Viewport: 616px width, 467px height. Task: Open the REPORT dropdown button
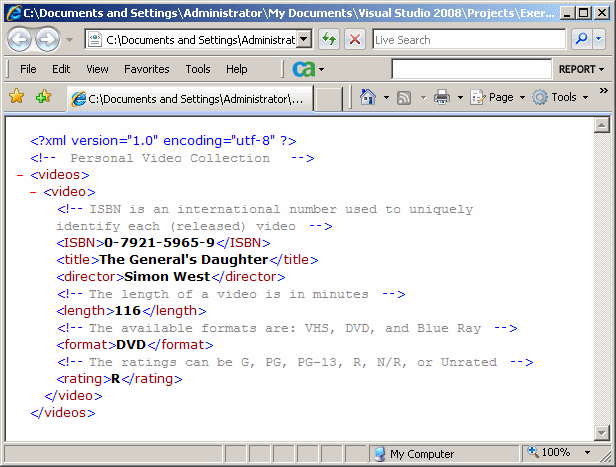581,69
